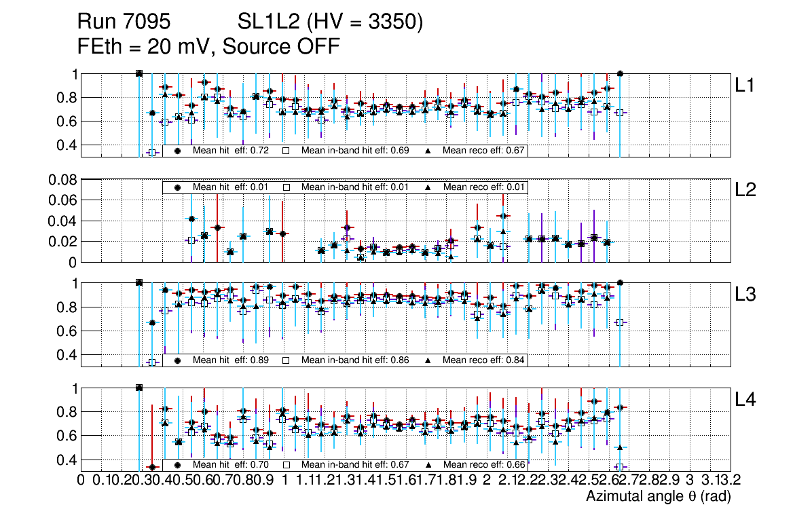Viewport: 812px width, 524px height.
Task: Select the L4 panel label
Action: click(x=745, y=400)
